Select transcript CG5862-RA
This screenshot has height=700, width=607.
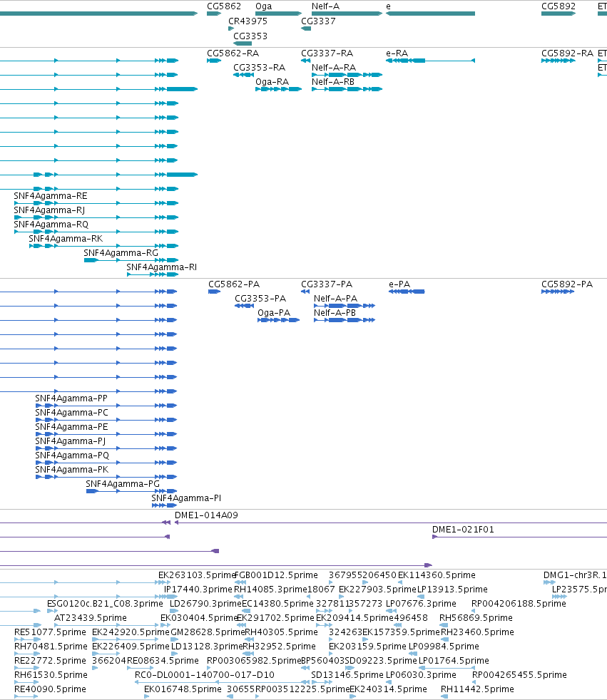click(233, 53)
